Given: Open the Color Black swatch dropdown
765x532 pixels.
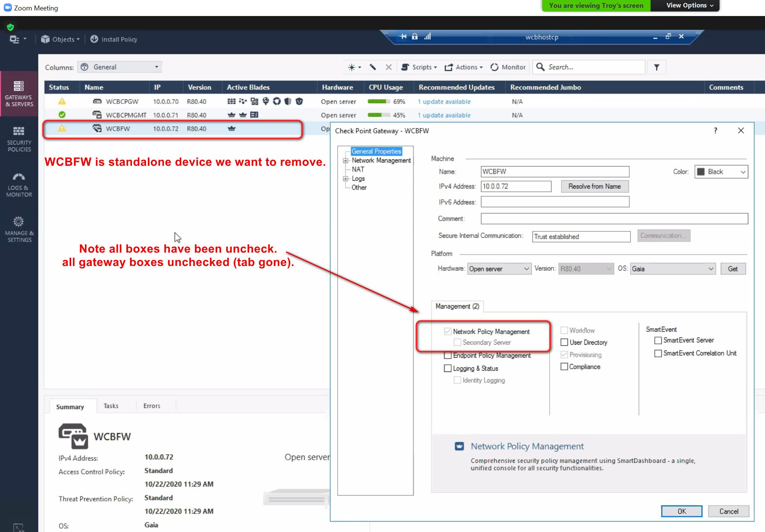Looking at the screenshot, I should click(x=721, y=172).
